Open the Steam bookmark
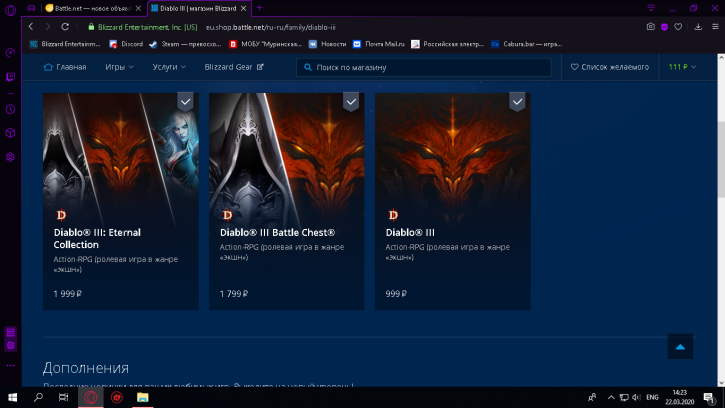The width and height of the screenshot is (725, 408). tap(185, 44)
